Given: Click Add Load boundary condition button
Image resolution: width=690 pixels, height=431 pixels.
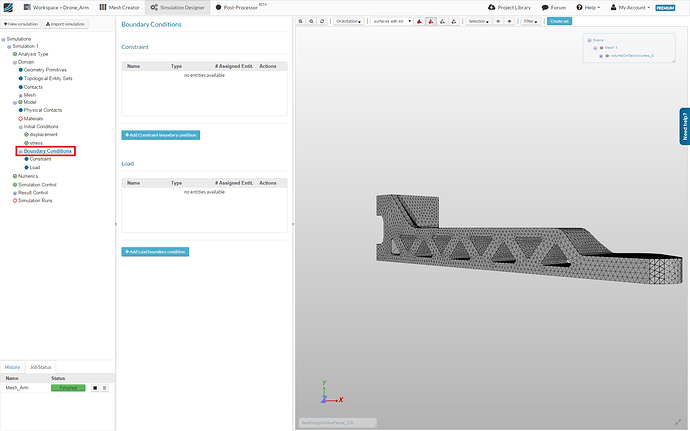Looking at the screenshot, I should 155,251.
